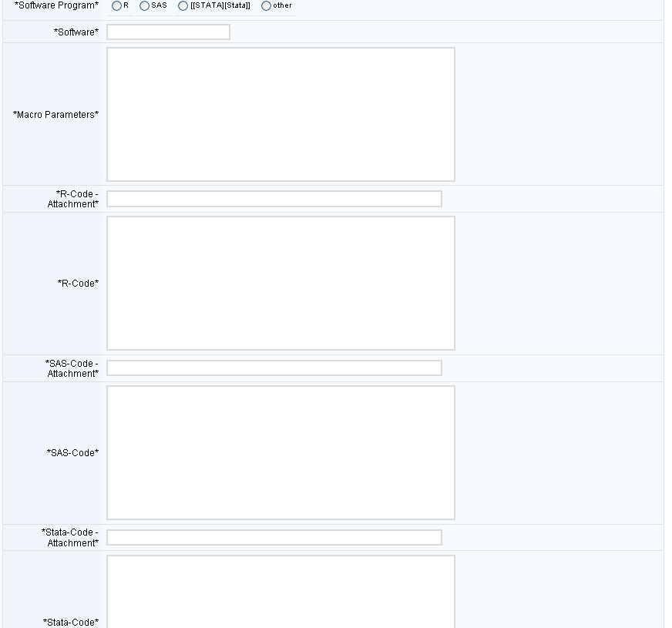Focus the Stata-Code - Attachment input field
Screen dimensions: 672x628
pyautogui.click(x=274, y=538)
